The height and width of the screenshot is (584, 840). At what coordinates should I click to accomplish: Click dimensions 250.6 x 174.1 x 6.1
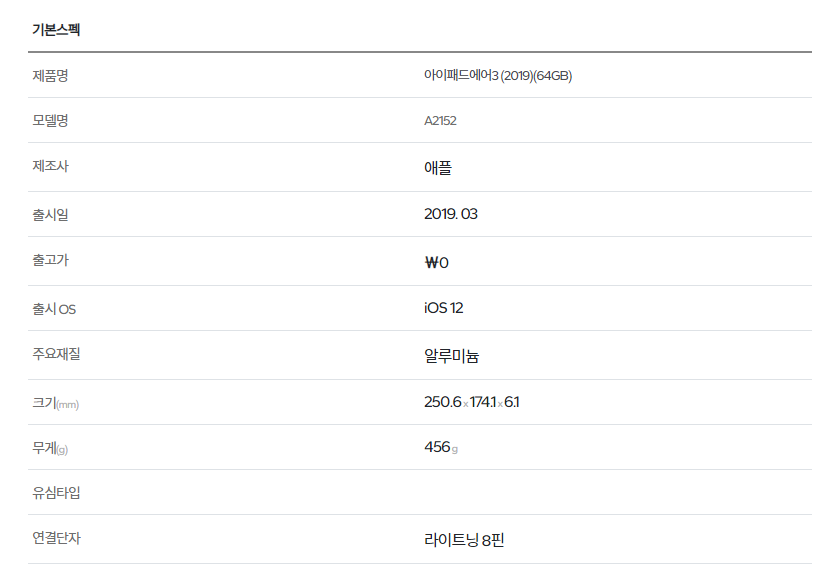click(x=471, y=402)
